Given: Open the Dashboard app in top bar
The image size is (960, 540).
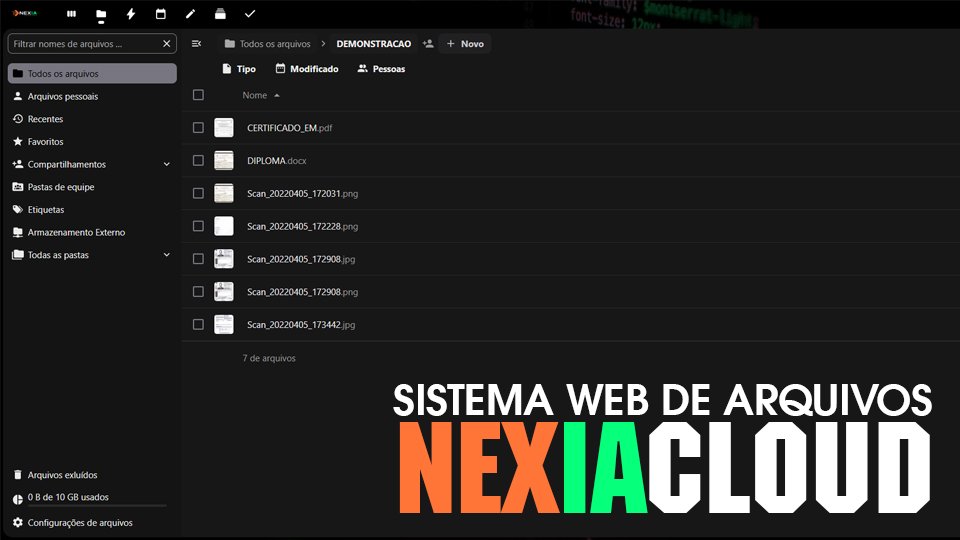Looking at the screenshot, I should point(71,14).
